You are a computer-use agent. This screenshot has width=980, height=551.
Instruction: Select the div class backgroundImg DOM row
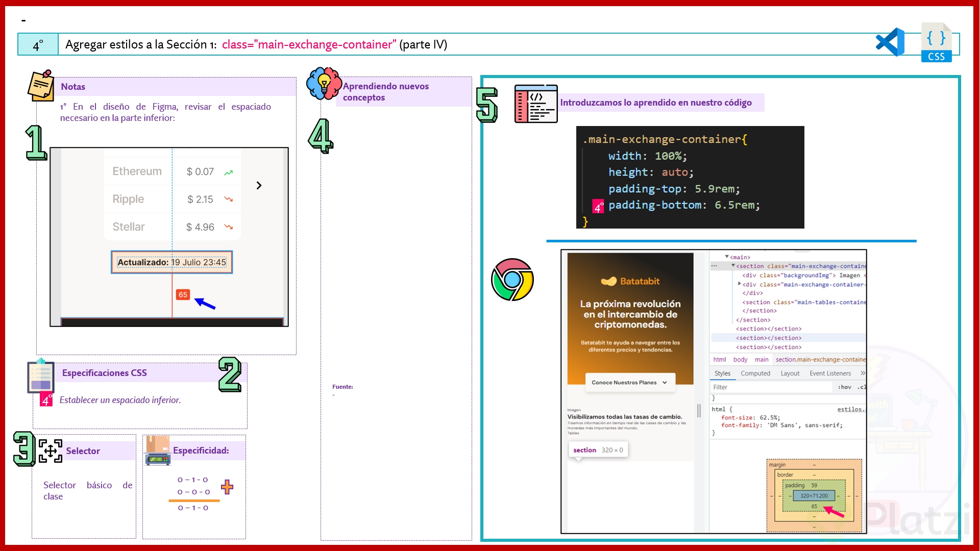803,275
